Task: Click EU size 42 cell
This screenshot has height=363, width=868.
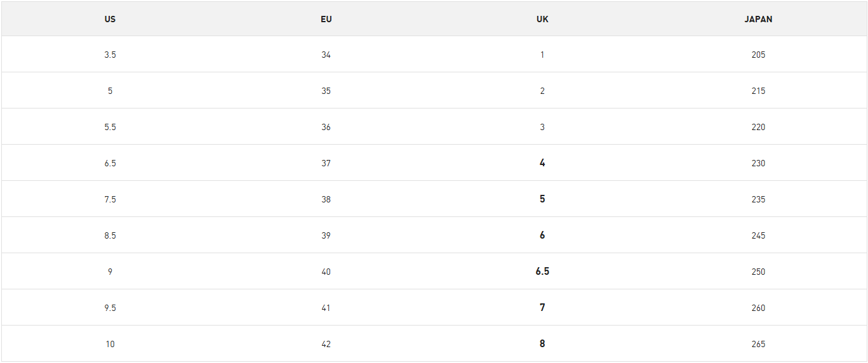Action: pyautogui.click(x=326, y=344)
